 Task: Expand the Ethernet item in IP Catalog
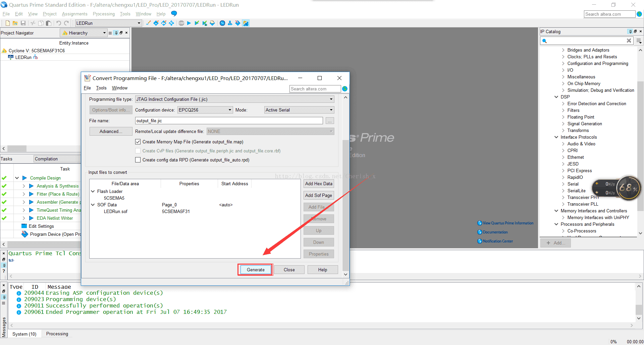(x=563, y=157)
